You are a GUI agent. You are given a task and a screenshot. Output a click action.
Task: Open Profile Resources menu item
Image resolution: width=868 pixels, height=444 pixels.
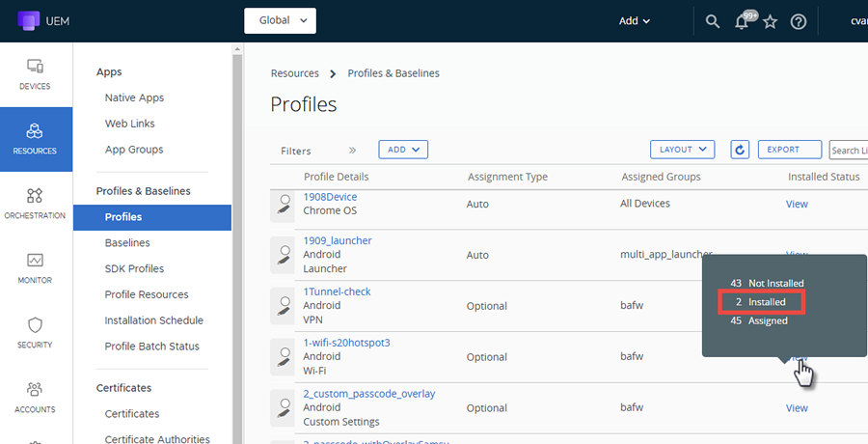click(x=147, y=294)
